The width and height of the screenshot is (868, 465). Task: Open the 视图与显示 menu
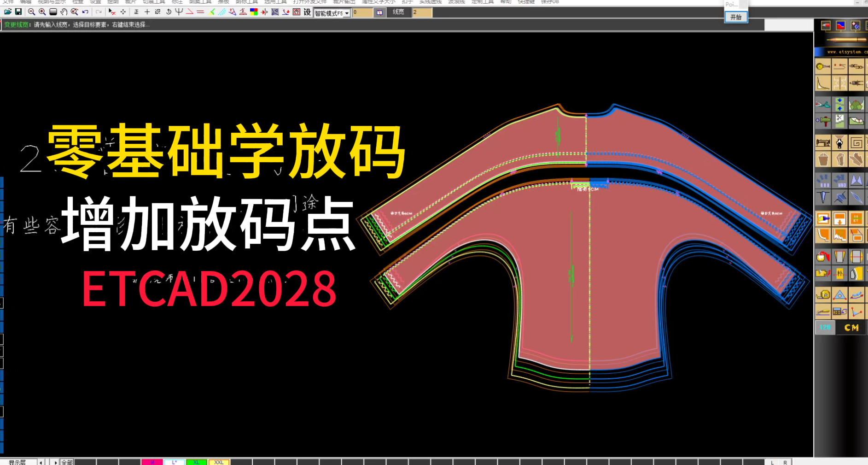[x=52, y=2]
